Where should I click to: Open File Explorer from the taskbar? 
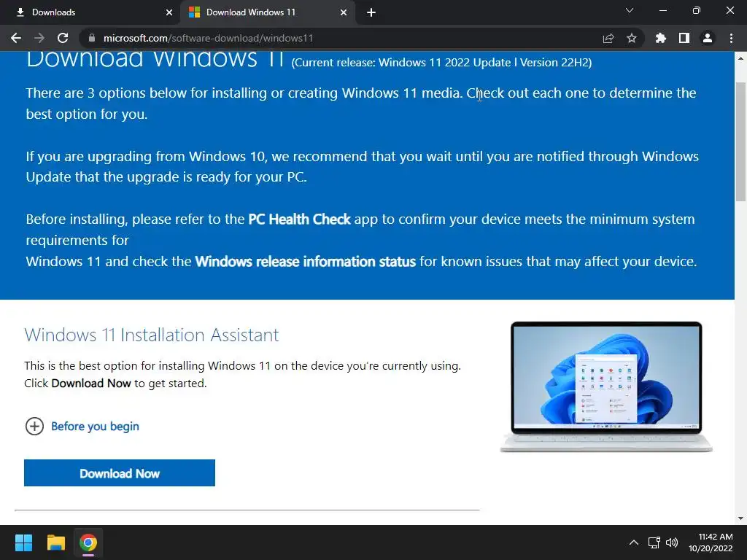click(55, 542)
